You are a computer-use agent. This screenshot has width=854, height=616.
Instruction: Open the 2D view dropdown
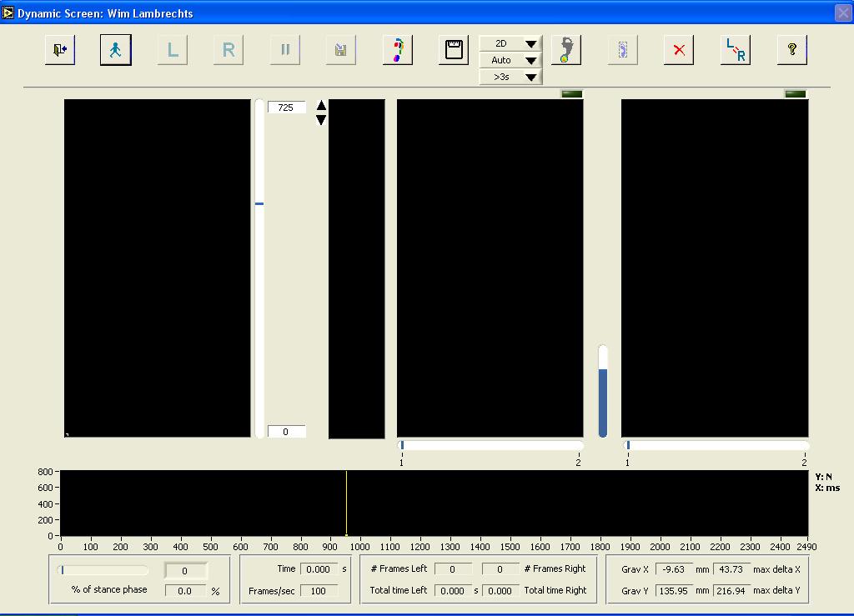pos(510,43)
